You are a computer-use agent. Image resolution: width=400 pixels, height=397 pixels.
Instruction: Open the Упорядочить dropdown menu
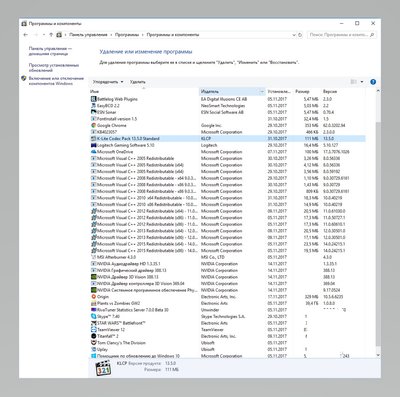tap(108, 82)
